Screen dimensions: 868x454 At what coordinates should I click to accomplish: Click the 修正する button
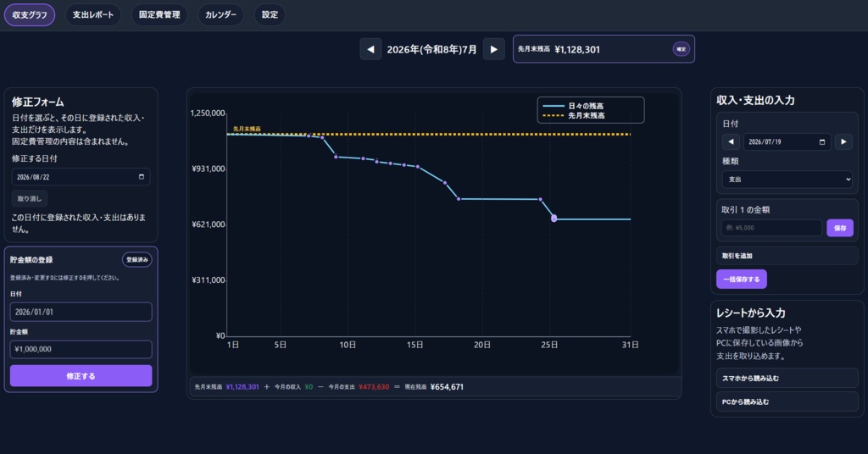(81, 376)
